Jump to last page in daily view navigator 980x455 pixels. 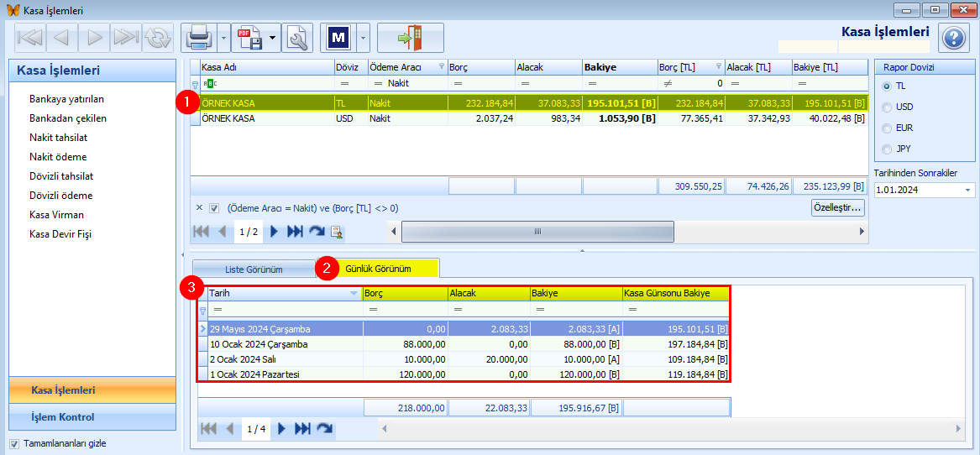coord(302,429)
